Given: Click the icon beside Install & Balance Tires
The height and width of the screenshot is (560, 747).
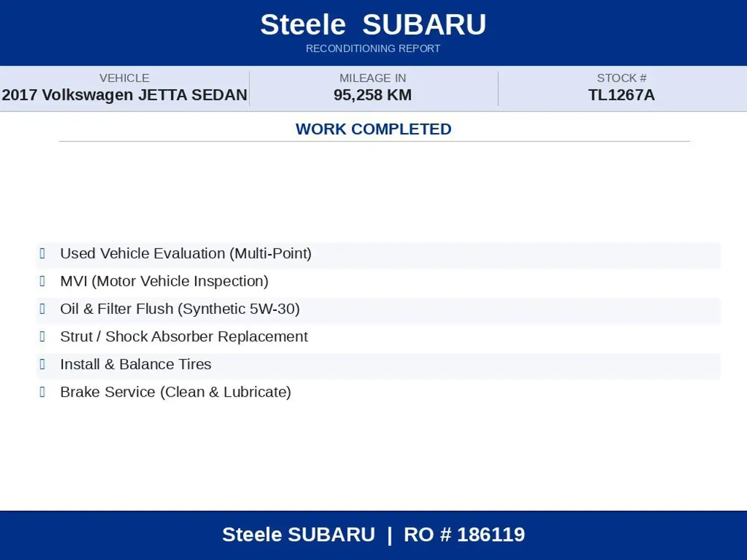Looking at the screenshot, I should click(42, 364).
